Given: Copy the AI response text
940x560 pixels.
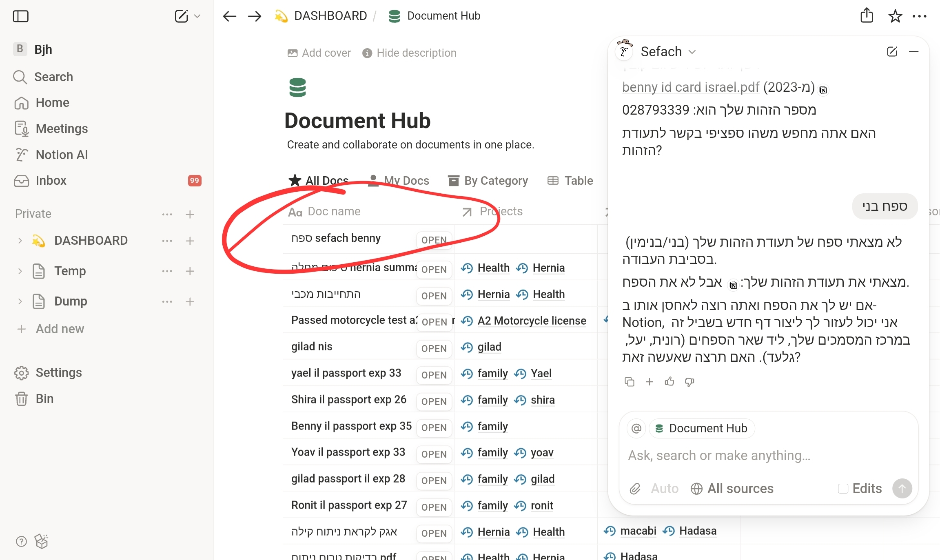Looking at the screenshot, I should pyautogui.click(x=629, y=382).
